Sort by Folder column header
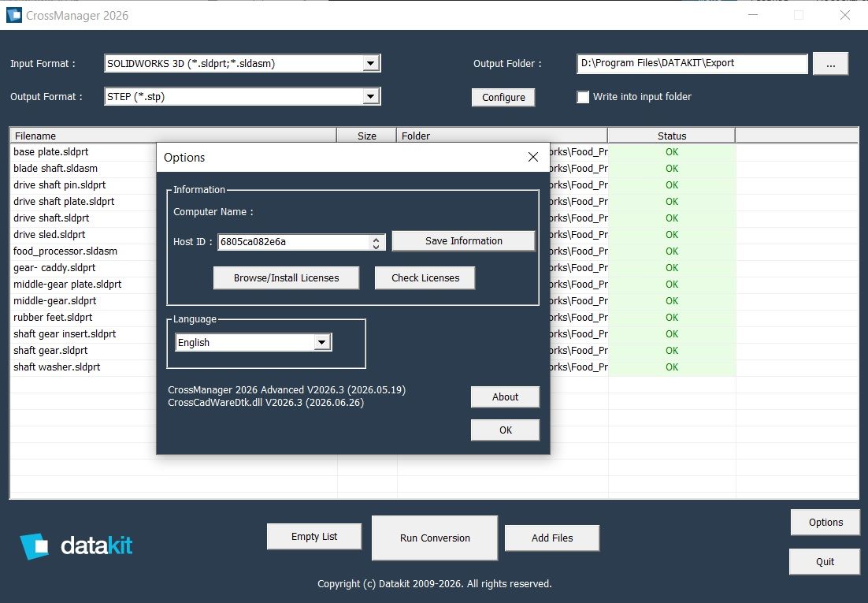868x603 pixels. [502, 136]
